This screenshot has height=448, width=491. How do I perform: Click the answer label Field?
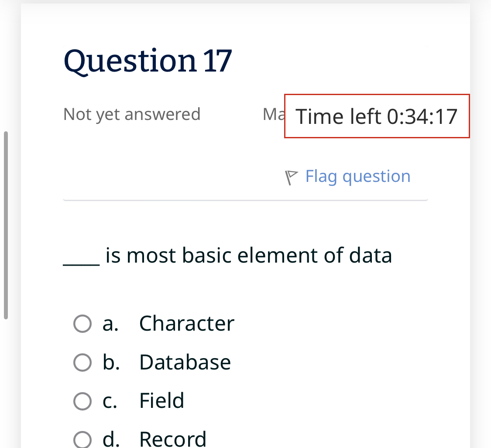(x=161, y=400)
